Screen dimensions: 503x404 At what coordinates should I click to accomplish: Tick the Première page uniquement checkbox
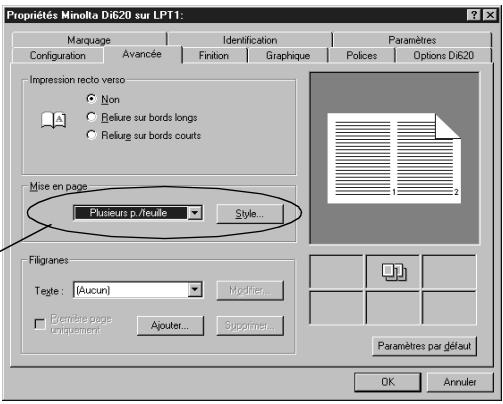(x=40, y=324)
